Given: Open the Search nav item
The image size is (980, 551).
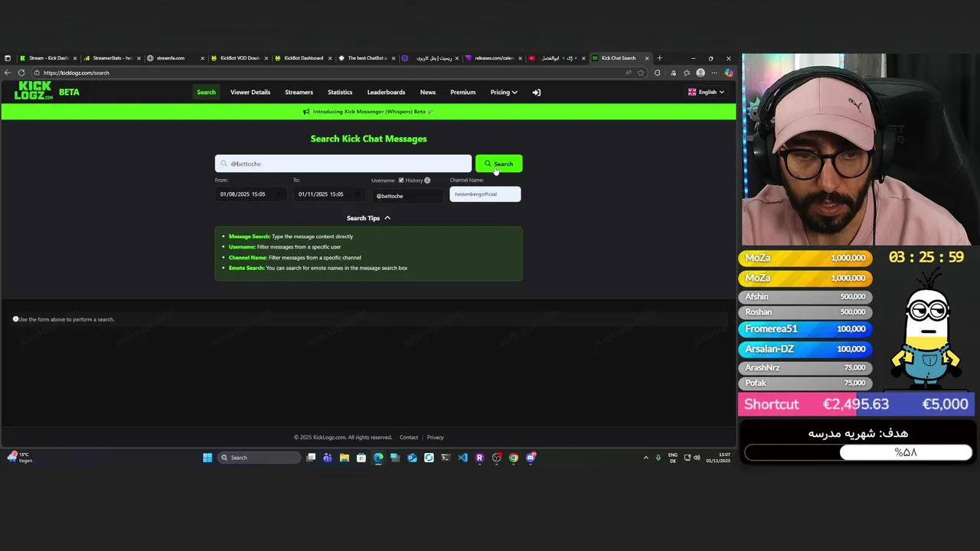Looking at the screenshot, I should tap(206, 93).
